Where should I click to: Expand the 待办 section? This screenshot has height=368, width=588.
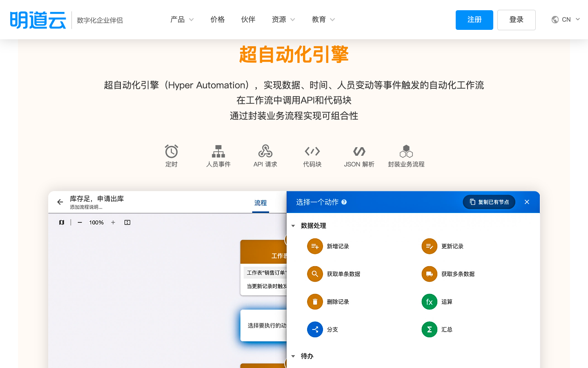coord(293,356)
